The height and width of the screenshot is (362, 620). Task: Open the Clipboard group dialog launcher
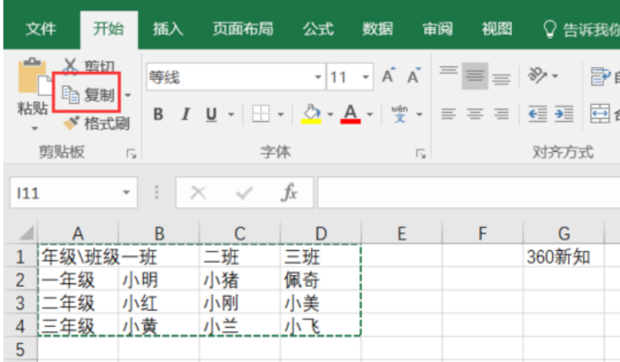click(x=131, y=153)
